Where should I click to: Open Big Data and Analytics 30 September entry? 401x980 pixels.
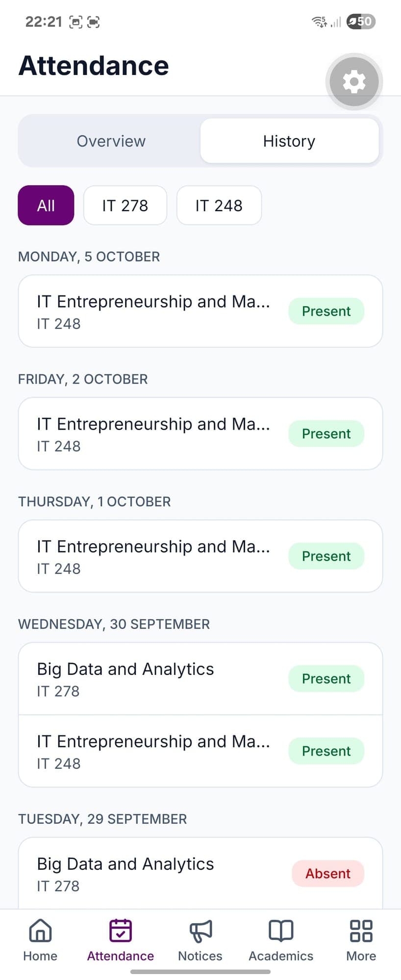click(x=200, y=679)
